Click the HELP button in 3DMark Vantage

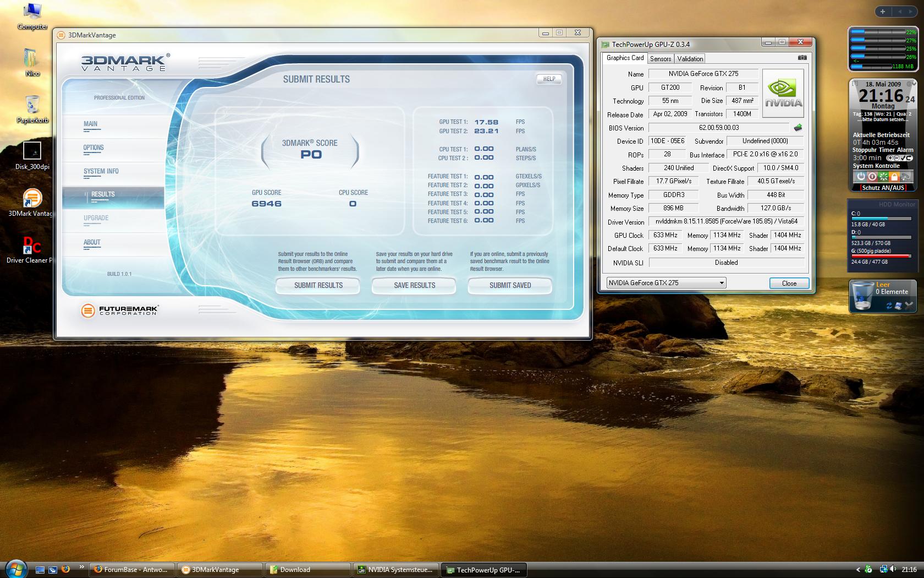pyautogui.click(x=549, y=79)
